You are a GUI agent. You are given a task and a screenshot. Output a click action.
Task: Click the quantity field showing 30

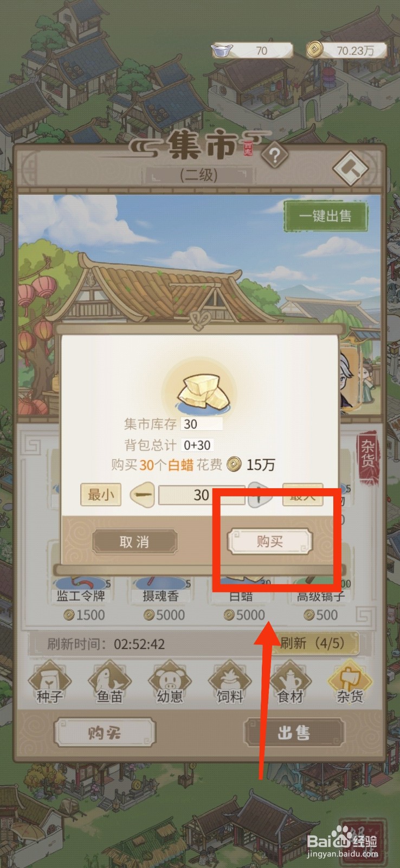(x=202, y=495)
